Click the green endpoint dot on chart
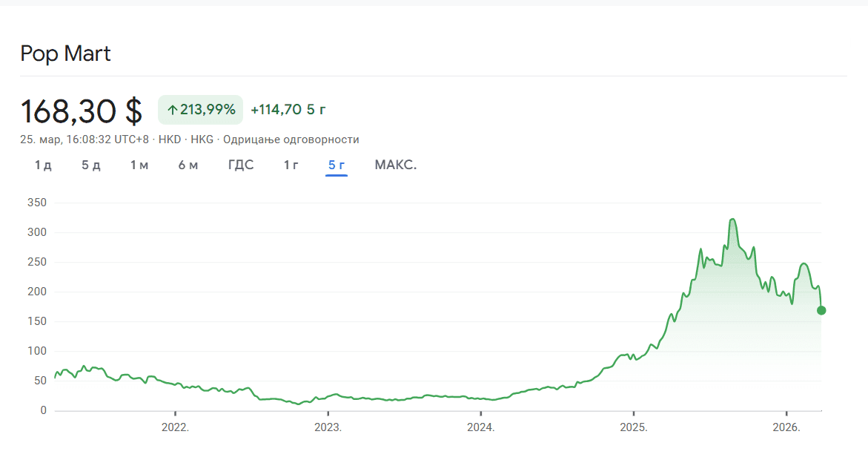Viewport: 868px width, 463px height. click(x=821, y=310)
